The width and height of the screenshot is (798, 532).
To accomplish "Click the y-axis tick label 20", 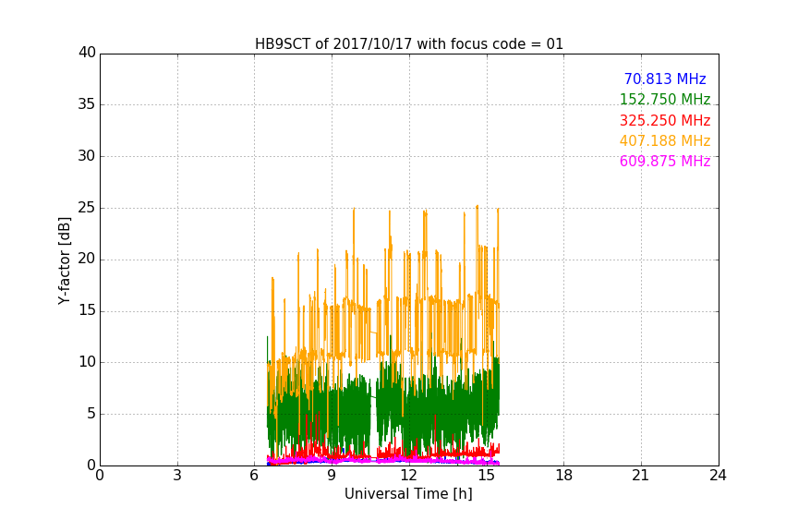I will (87, 259).
